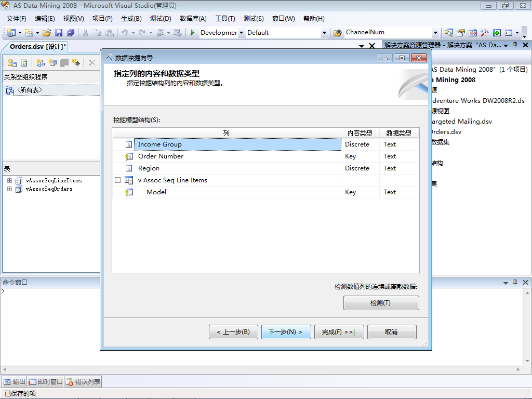The height and width of the screenshot is (399, 532).
Task: Open the Properties Window toolbar icon
Action: [460, 33]
